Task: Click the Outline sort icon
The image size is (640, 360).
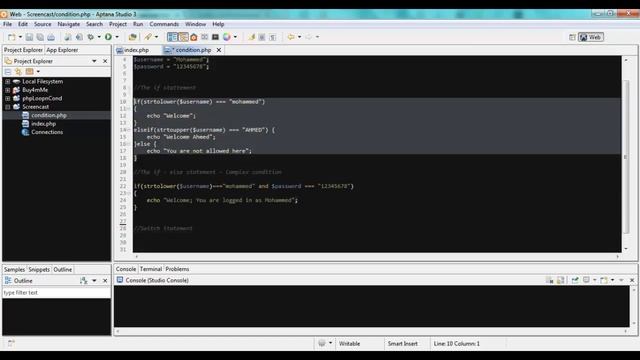Action: tap(84, 281)
